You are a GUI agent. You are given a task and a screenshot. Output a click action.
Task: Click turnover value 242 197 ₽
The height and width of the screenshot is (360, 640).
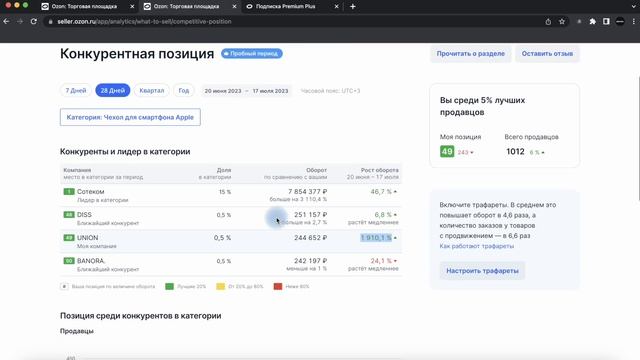pyautogui.click(x=311, y=261)
